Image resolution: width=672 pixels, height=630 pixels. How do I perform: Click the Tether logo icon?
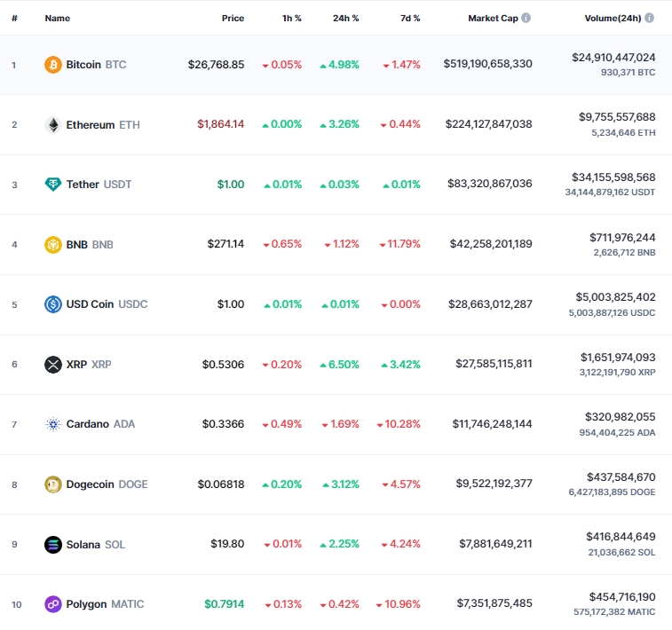click(53, 185)
